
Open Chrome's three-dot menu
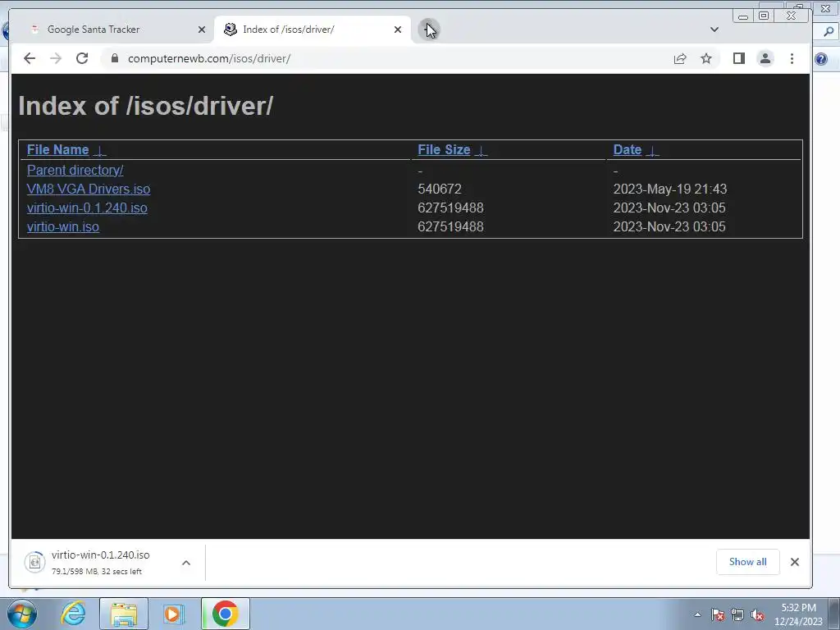pos(792,58)
